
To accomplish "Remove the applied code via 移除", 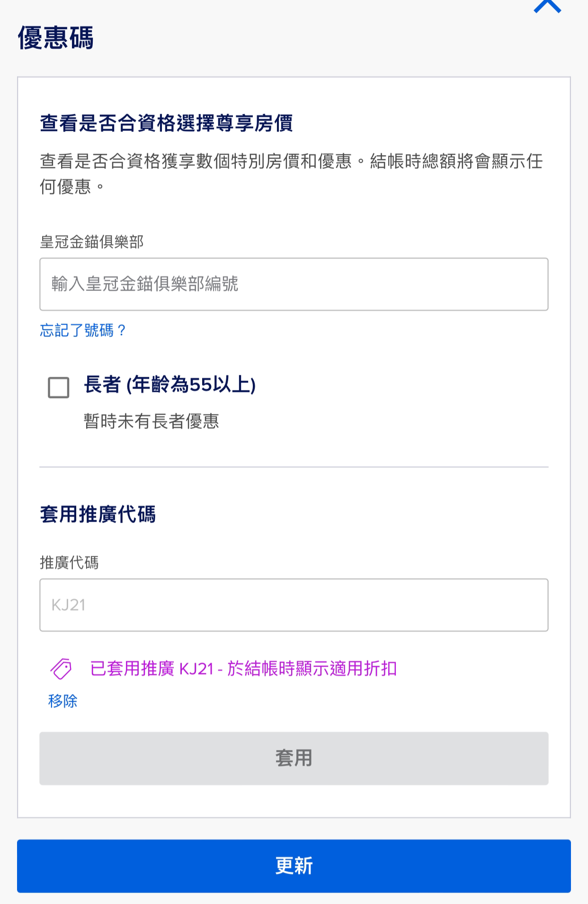I will click(62, 701).
